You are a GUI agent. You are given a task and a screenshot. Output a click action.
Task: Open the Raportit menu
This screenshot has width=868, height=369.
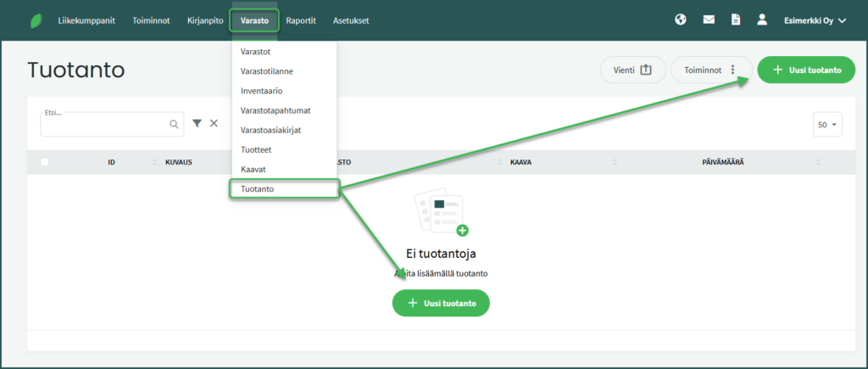click(301, 20)
